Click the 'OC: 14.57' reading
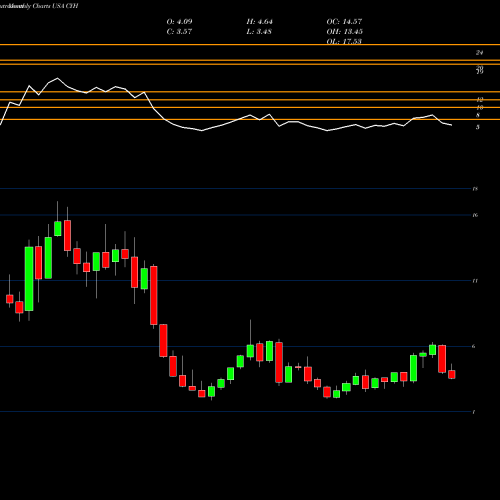Image resolution: width=500 pixels, height=500 pixels. click(x=344, y=22)
